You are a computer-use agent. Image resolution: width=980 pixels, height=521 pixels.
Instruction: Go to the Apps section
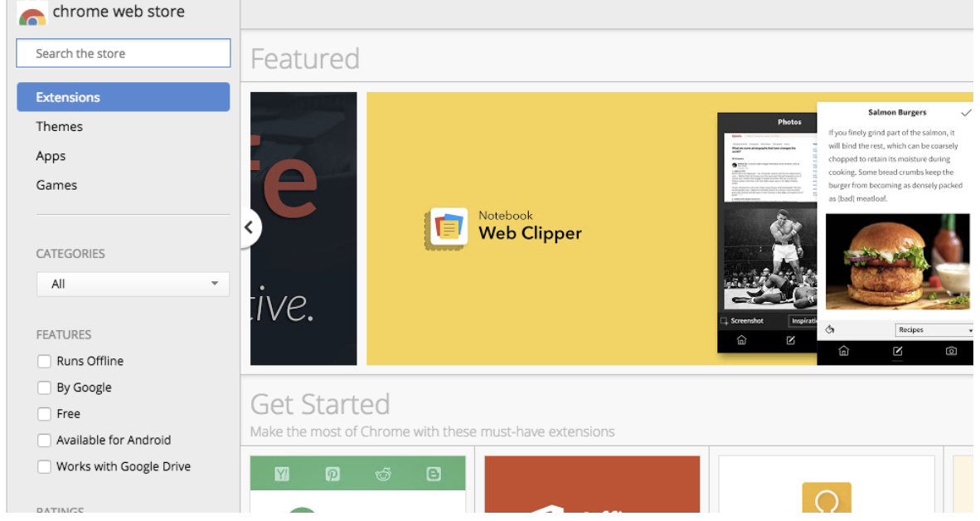tap(51, 156)
